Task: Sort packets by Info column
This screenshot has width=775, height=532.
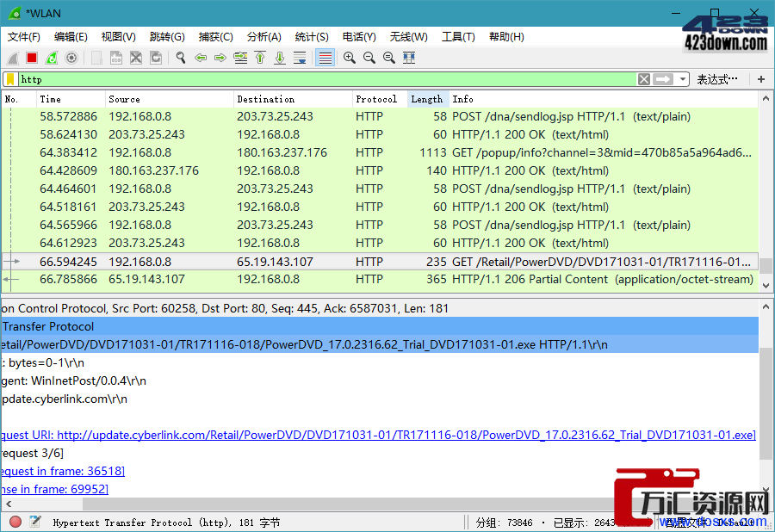Action: click(x=604, y=99)
